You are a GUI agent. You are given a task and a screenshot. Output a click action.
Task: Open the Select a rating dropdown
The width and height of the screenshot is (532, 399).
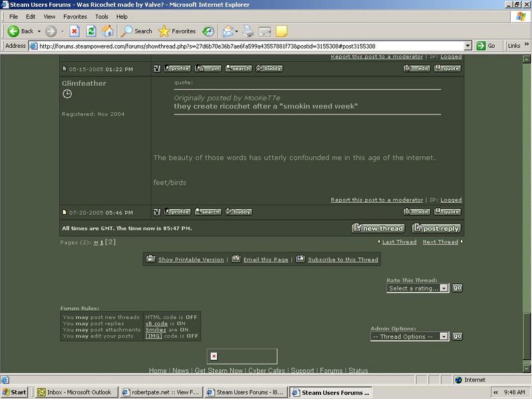418,289
